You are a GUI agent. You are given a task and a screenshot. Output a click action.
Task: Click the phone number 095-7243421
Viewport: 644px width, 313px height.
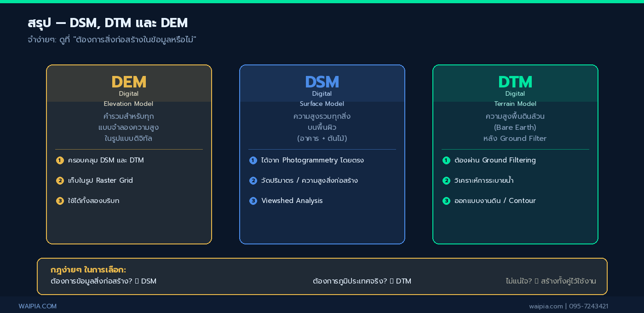(x=589, y=306)
